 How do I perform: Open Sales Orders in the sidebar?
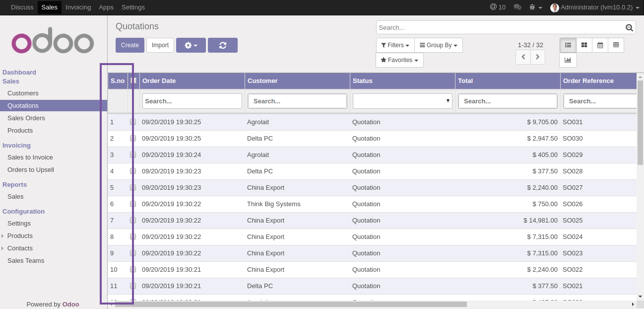pos(26,118)
